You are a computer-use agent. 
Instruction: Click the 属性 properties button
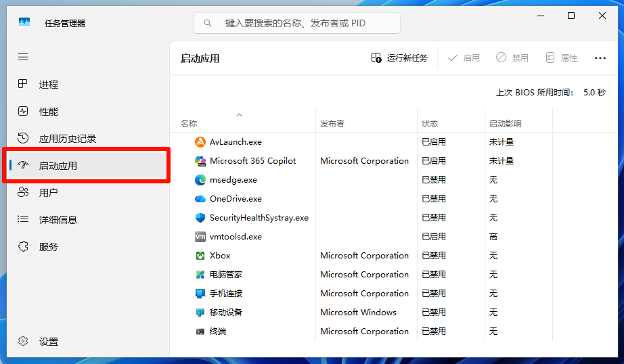562,58
